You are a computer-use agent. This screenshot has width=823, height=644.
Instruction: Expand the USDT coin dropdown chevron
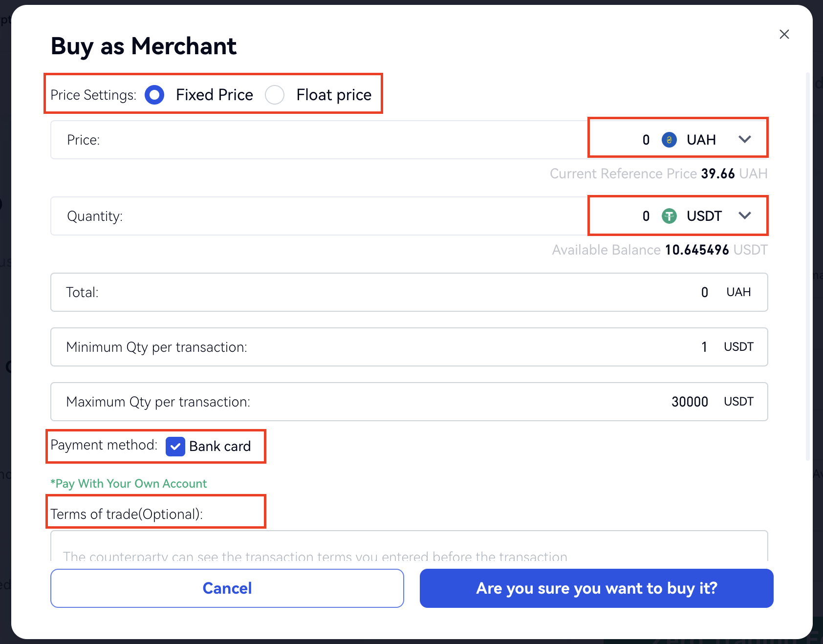[x=744, y=215]
